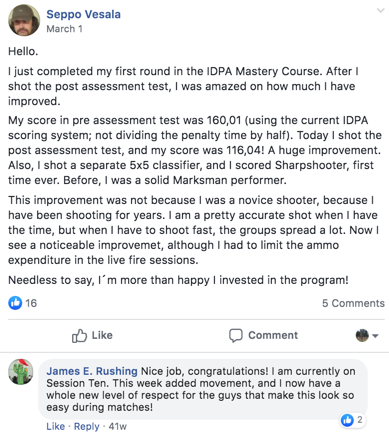This screenshot has width=389, height=436.
Task: Open Seppo Vesala's profile picture
Action: tap(24, 20)
